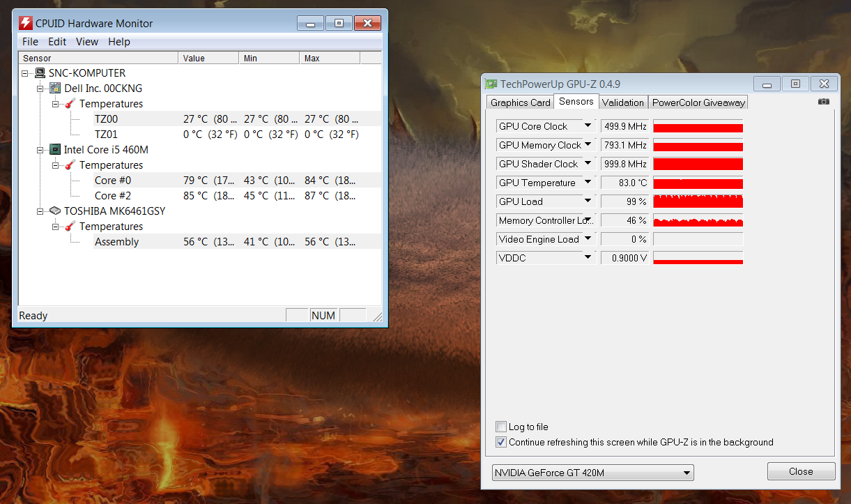Switch to the Graphics Card tab
Viewport: 851px width, 504px height.
(520, 102)
